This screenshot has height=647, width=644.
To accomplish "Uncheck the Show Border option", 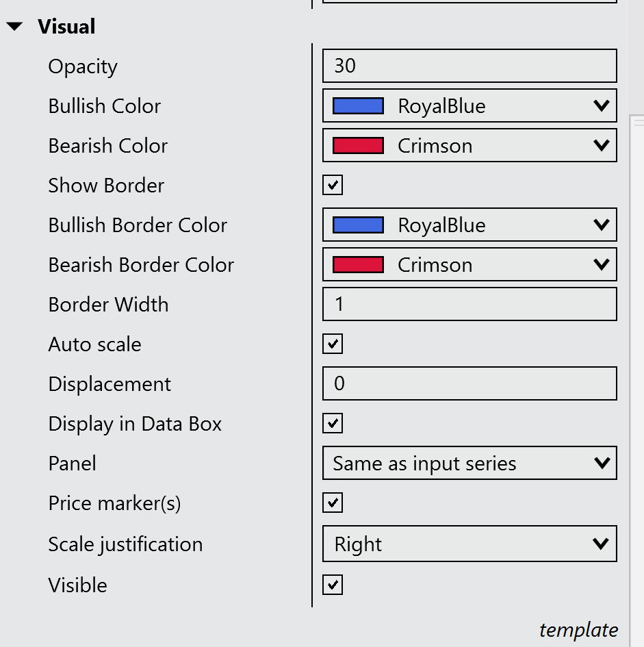I will point(332,185).
